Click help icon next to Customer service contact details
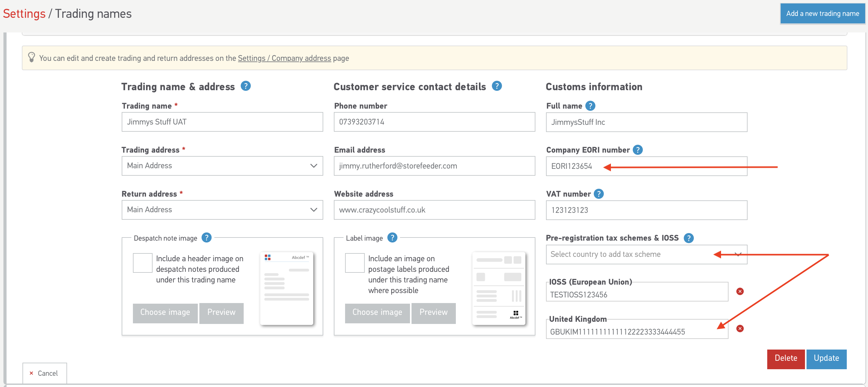Viewport: 868px width, 387px height. (x=496, y=86)
